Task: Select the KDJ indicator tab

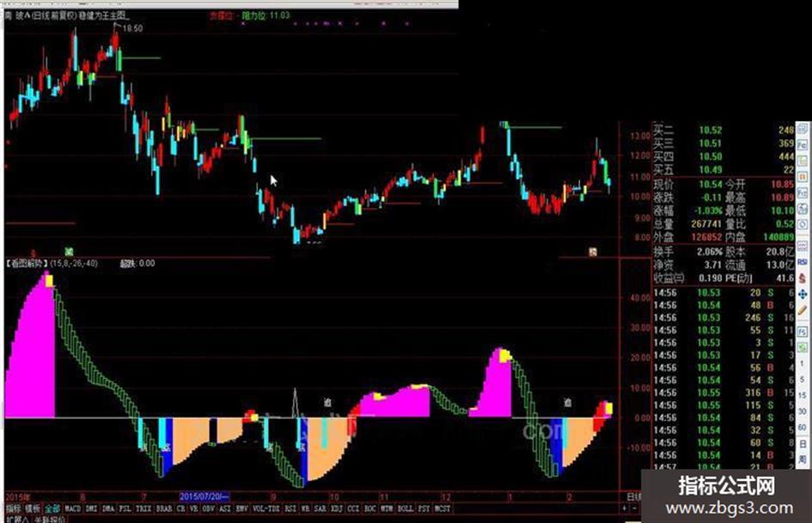Action: pyautogui.click(x=337, y=509)
